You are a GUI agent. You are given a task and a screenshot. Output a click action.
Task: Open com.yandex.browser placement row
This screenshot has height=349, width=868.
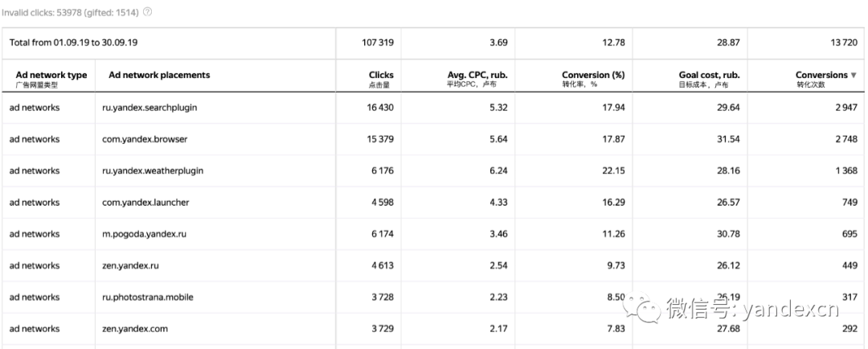coord(145,139)
